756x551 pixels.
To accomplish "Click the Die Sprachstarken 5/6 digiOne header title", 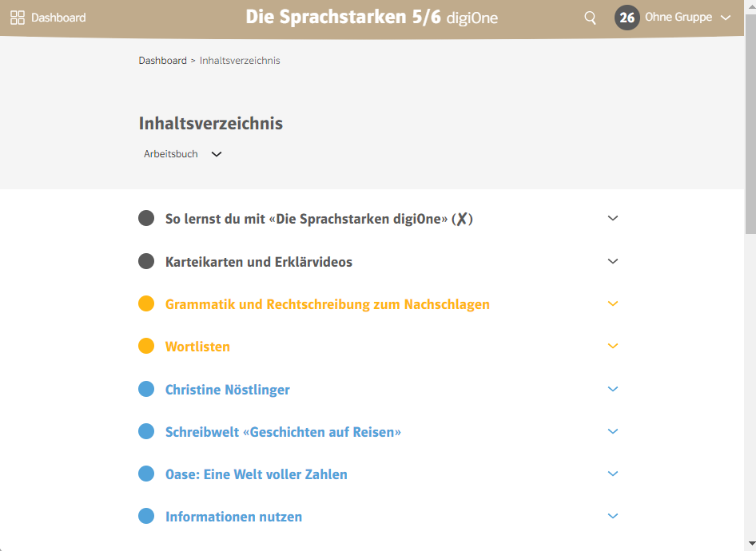I will tap(371, 17).
